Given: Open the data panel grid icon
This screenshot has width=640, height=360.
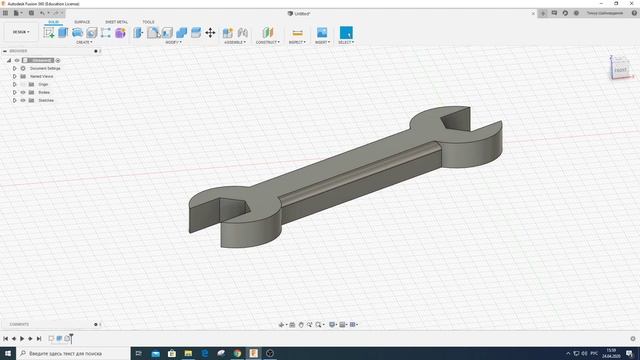Looking at the screenshot, I should point(5,13).
